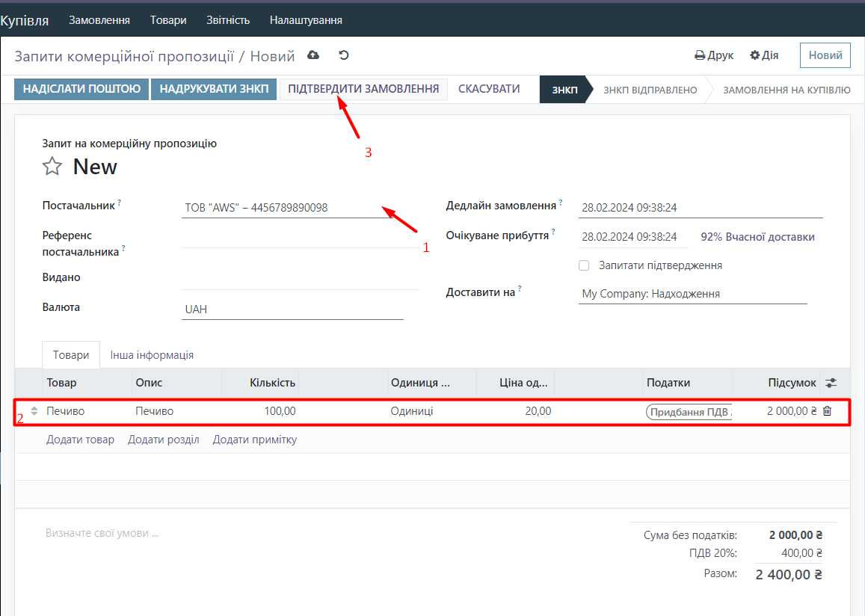Image resolution: width=865 pixels, height=616 pixels.
Task: Open the Дія actions gear menu
Action: click(764, 55)
